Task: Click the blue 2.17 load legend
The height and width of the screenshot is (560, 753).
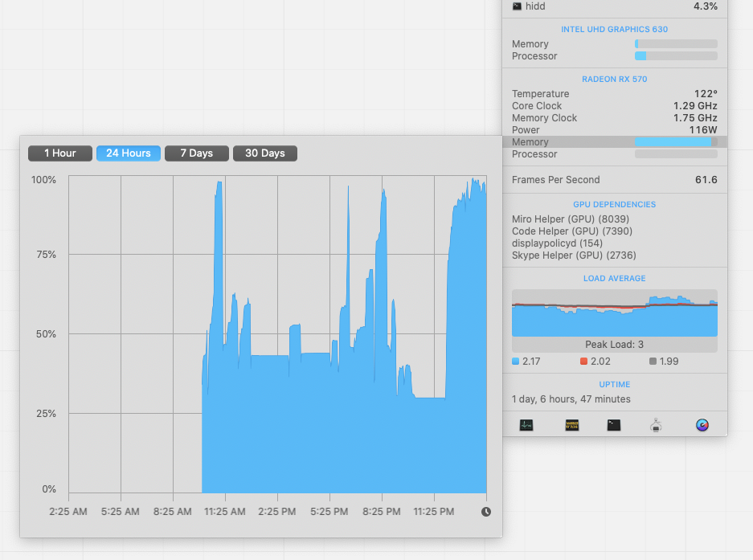Action: pos(526,362)
